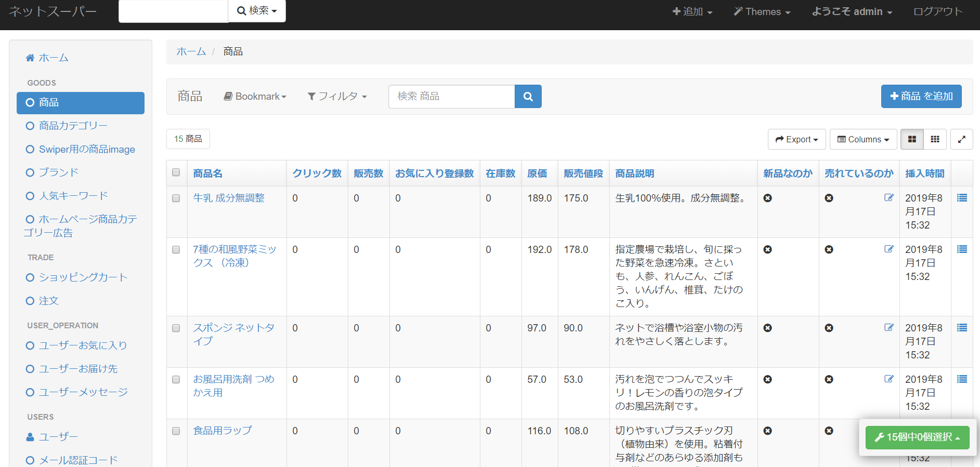Check the お風呂用洗剤 つめかえ用 row checkbox
The height and width of the screenshot is (467, 980).
176,380
